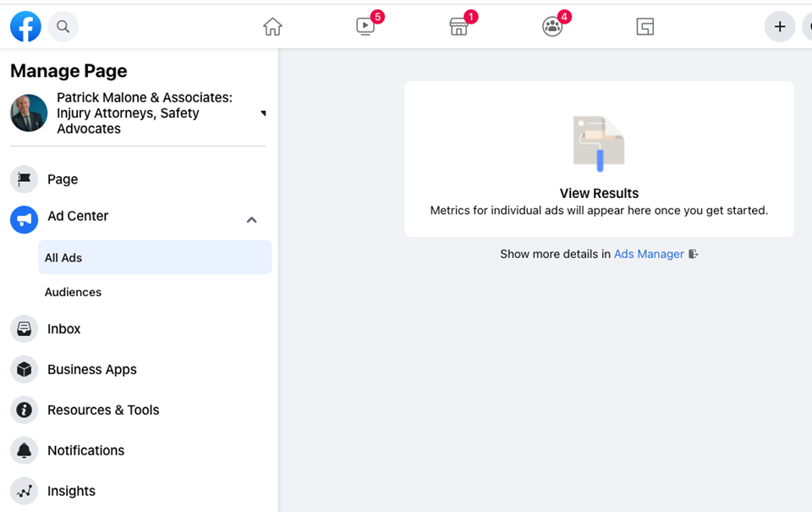Click the red 5 badge on Watch
The height and width of the screenshot is (512, 812).
pos(377,17)
